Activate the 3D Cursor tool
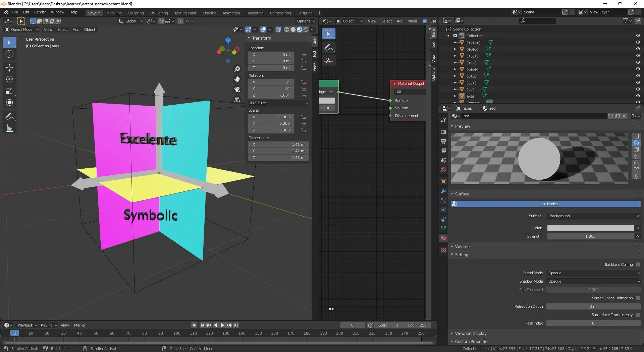 click(9, 54)
